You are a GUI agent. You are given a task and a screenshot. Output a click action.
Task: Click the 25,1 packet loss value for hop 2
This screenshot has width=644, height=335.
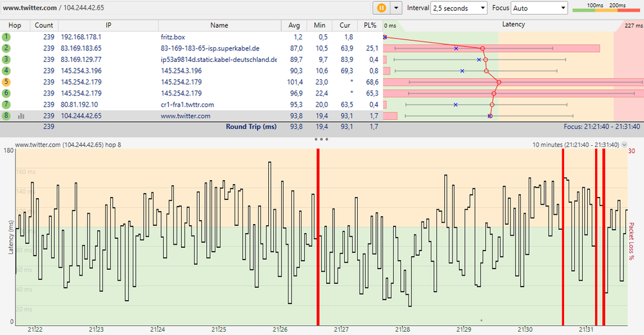click(372, 48)
